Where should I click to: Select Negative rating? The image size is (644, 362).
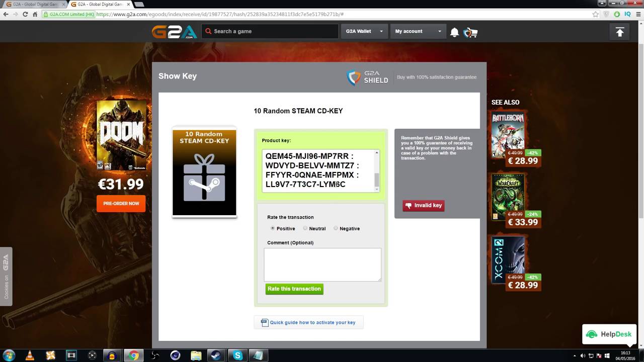336,228
